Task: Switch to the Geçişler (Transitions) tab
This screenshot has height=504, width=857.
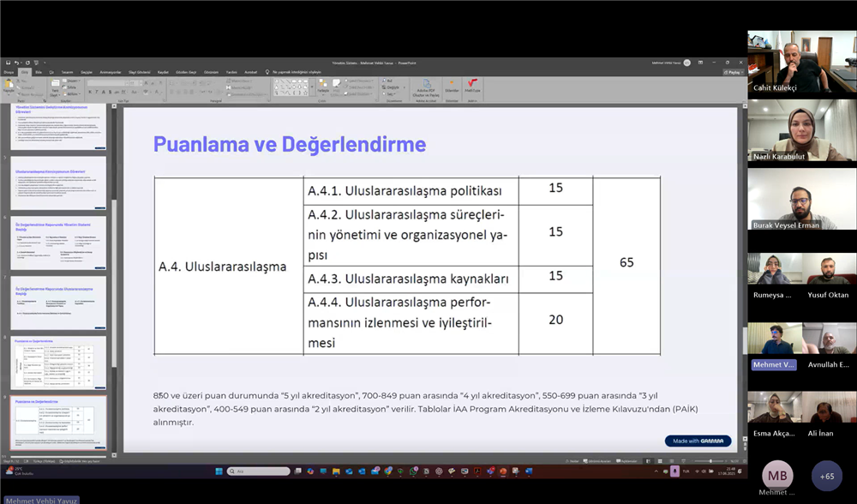Action: pos(87,72)
